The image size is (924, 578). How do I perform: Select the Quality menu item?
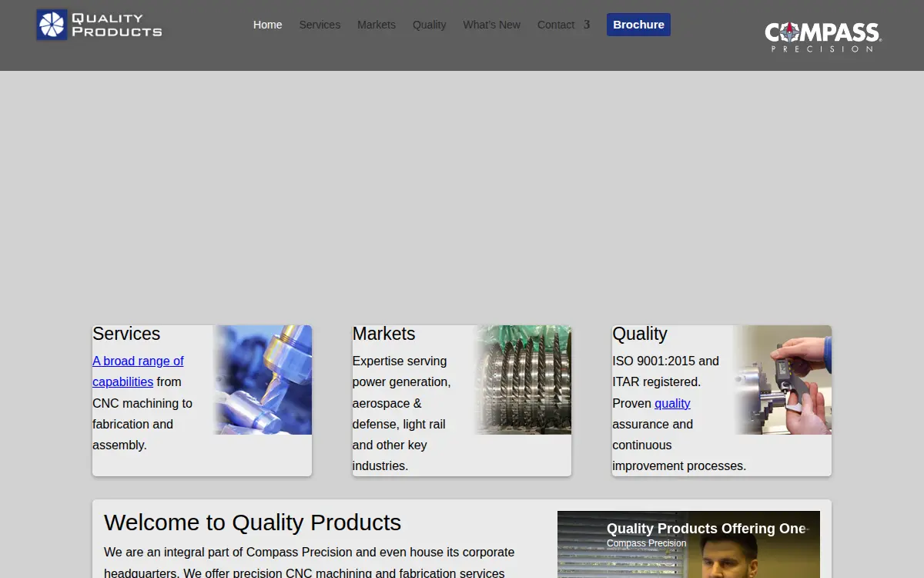click(x=429, y=25)
